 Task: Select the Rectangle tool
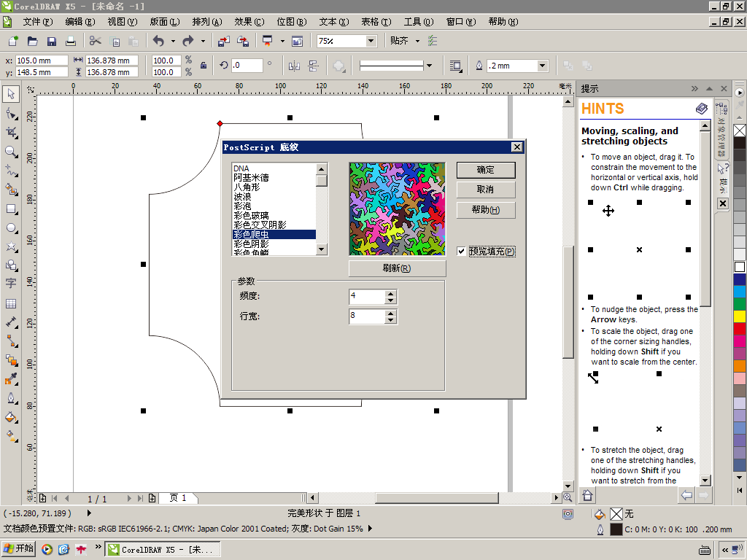(x=12, y=209)
